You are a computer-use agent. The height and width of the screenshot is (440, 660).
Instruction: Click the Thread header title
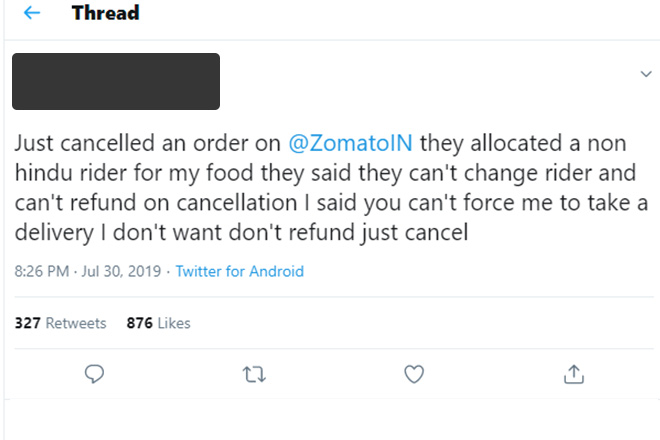105,14
